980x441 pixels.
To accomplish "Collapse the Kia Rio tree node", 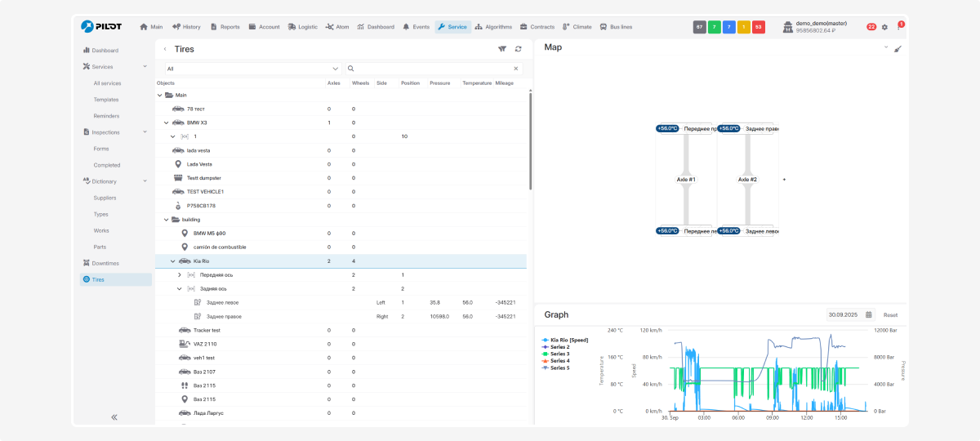I will pos(172,261).
